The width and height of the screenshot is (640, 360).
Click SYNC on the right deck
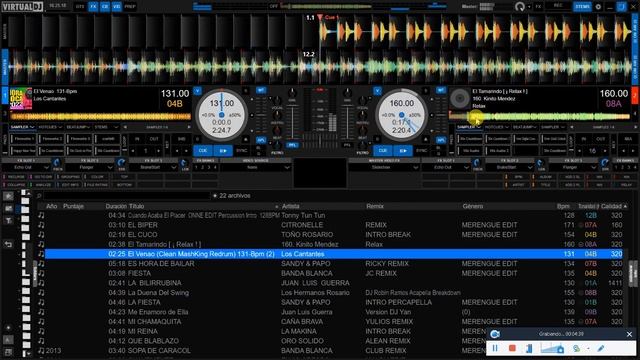(421, 151)
